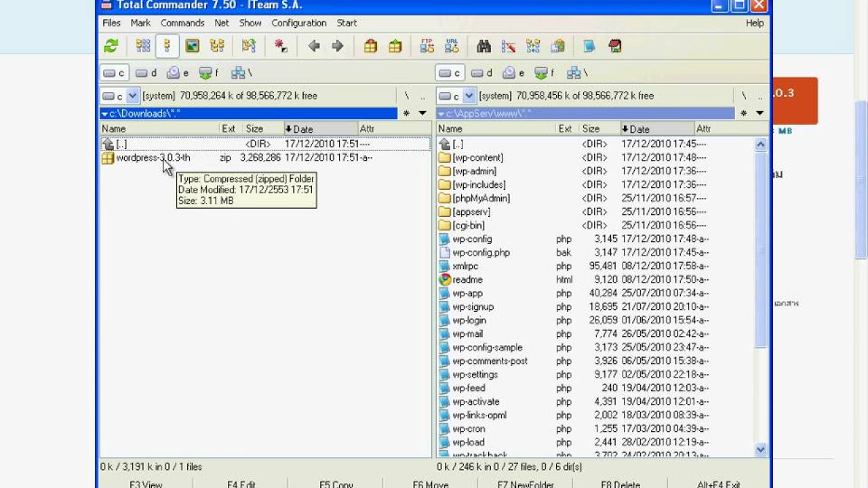Open left panel directory history arrow
This screenshot has width=868, height=488.
click(x=422, y=113)
